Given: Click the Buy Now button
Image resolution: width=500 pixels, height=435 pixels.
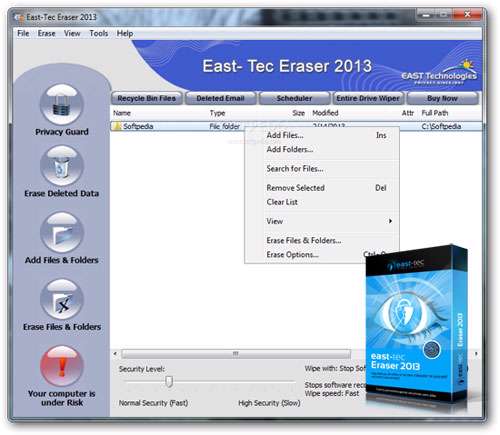Looking at the screenshot, I should click(x=442, y=98).
